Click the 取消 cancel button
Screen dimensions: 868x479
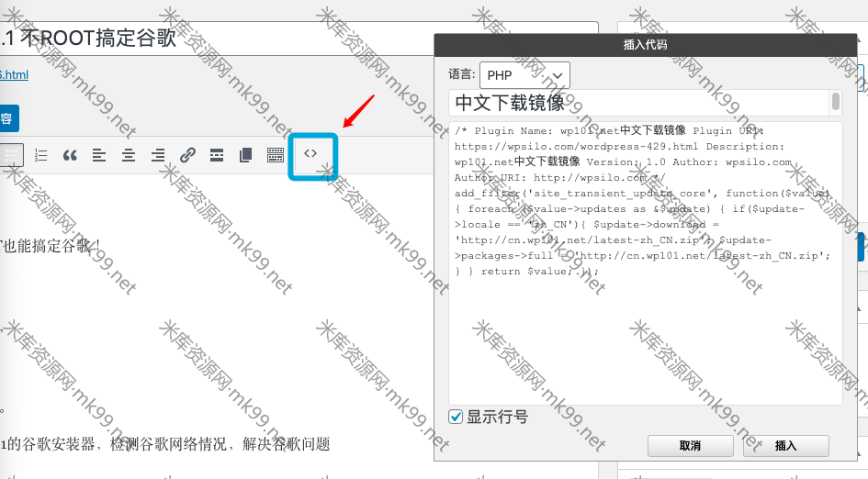pos(691,446)
